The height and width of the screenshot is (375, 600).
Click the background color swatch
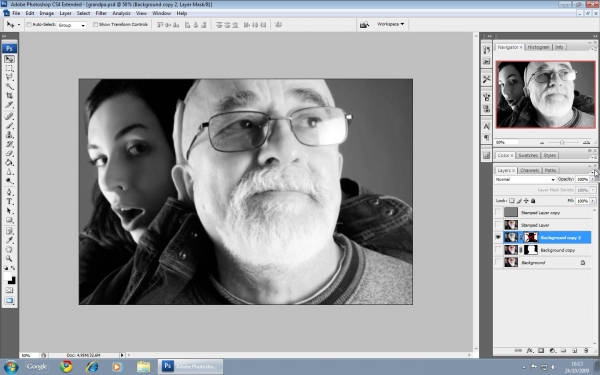click(12, 281)
